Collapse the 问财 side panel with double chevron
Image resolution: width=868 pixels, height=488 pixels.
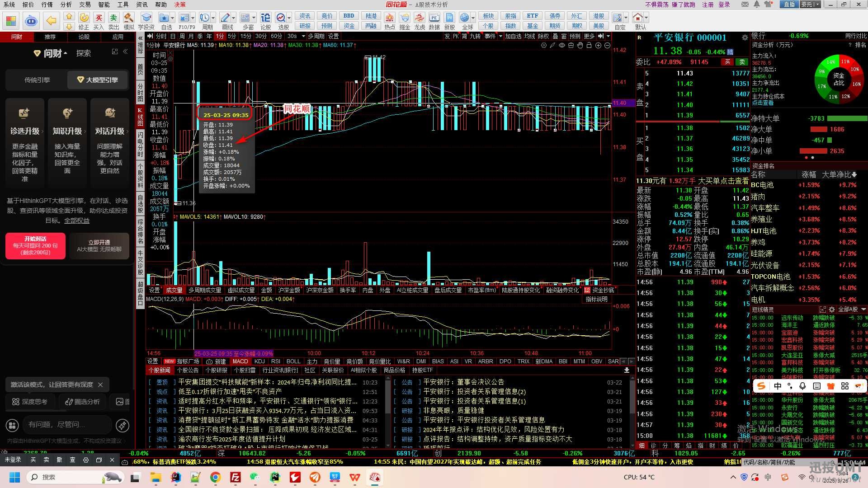pos(125,52)
